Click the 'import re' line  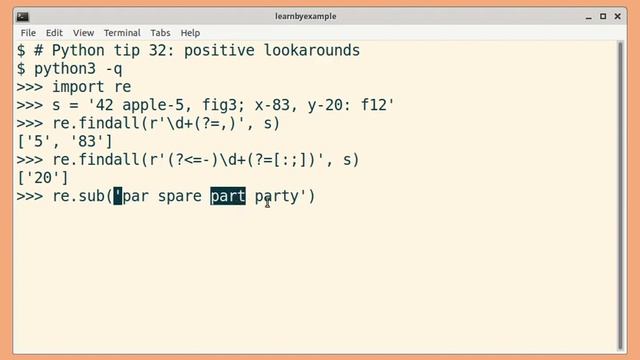click(92, 87)
